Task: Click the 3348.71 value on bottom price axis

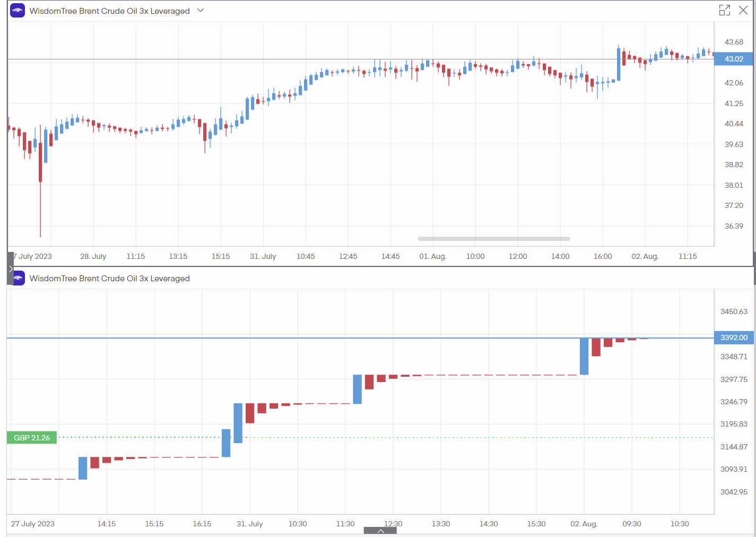Action: click(x=734, y=357)
